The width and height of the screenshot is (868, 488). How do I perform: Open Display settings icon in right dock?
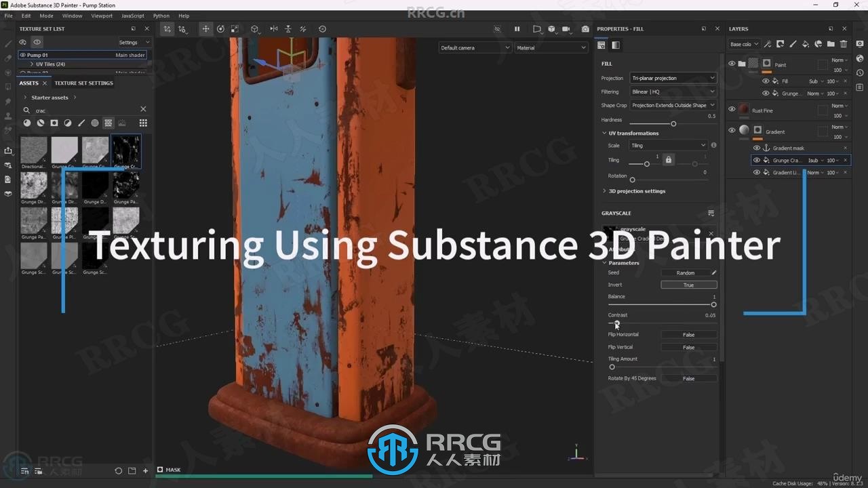(860, 44)
